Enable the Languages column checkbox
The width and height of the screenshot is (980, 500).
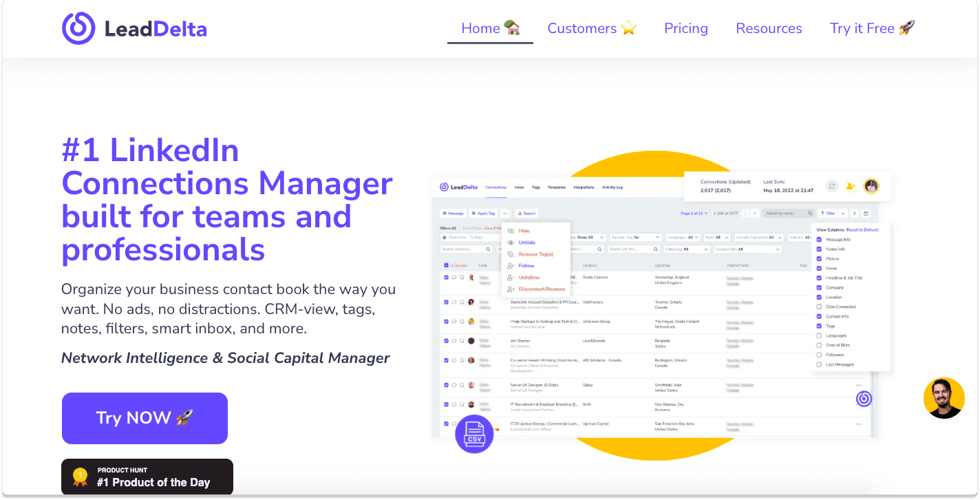click(819, 335)
